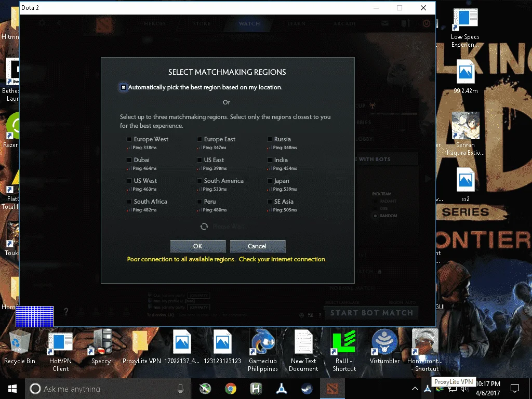Screen dimensions: 532x399
Task: Select the SE Asia region checkbox
Action: pos(270,202)
